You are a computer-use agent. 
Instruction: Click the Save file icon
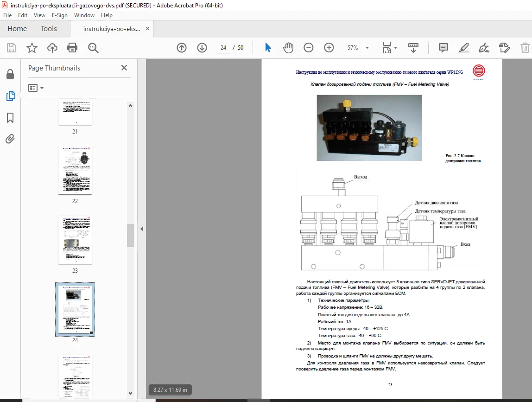[x=12, y=48]
